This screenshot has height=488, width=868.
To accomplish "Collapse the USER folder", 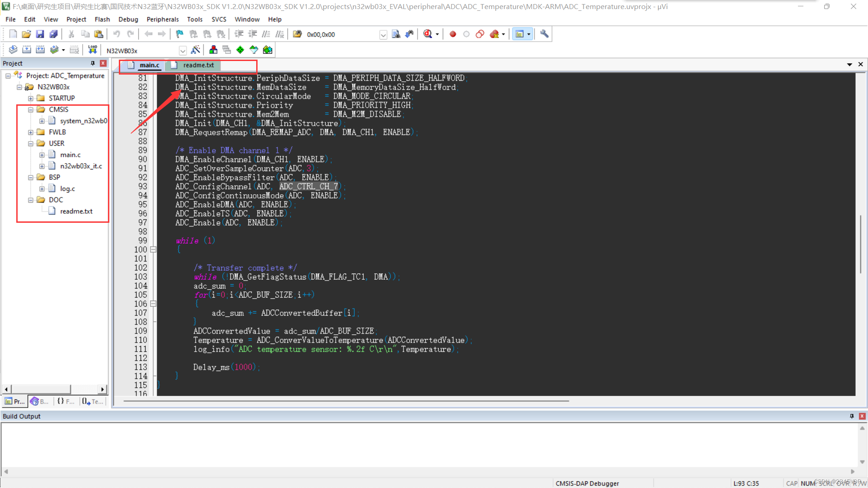I will [x=31, y=143].
